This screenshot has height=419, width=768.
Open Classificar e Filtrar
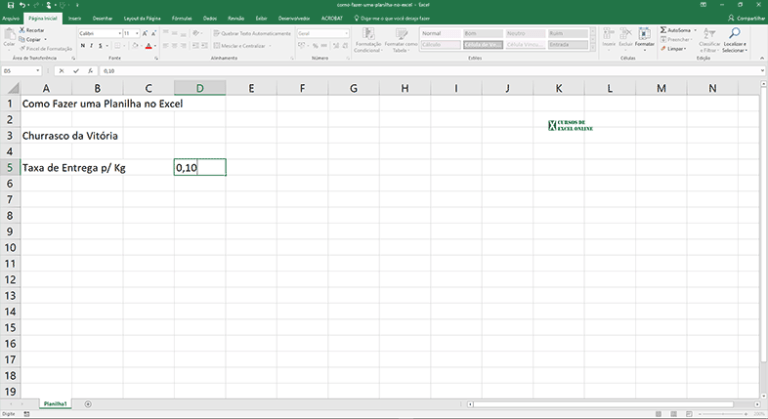(x=709, y=40)
